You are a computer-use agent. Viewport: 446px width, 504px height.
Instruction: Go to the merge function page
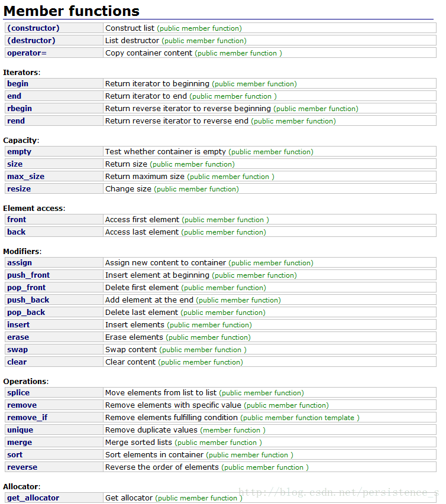pyautogui.click(x=20, y=442)
